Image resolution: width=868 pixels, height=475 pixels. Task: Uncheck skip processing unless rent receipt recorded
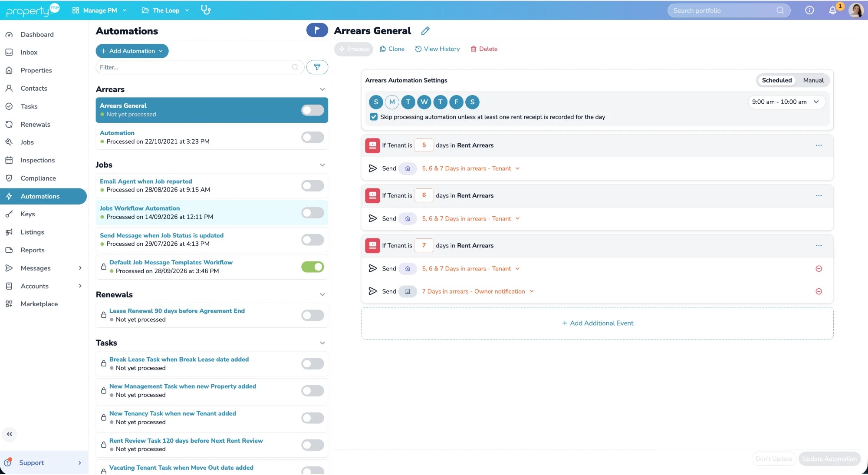pyautogui.click(x=374, y=117)
